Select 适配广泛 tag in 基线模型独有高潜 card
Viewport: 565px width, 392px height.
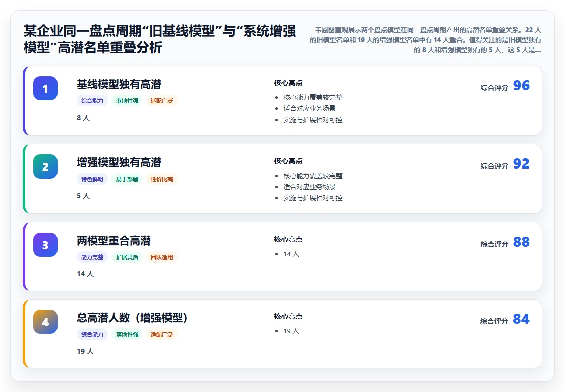162,101
